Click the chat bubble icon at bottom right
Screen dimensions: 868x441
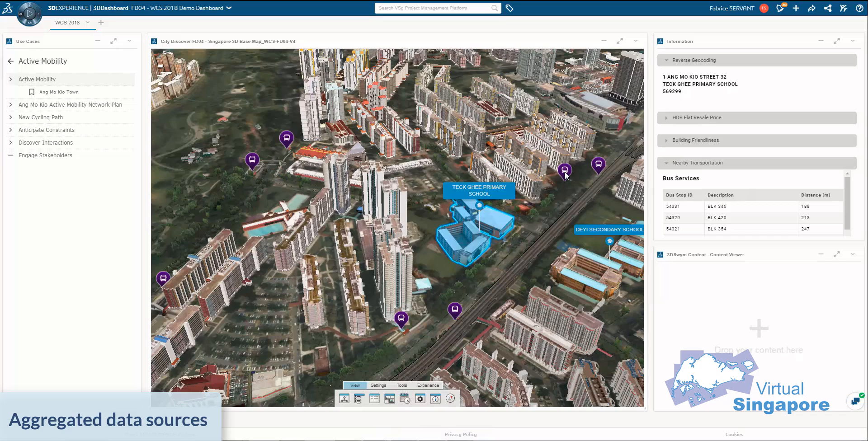[855, 401]
